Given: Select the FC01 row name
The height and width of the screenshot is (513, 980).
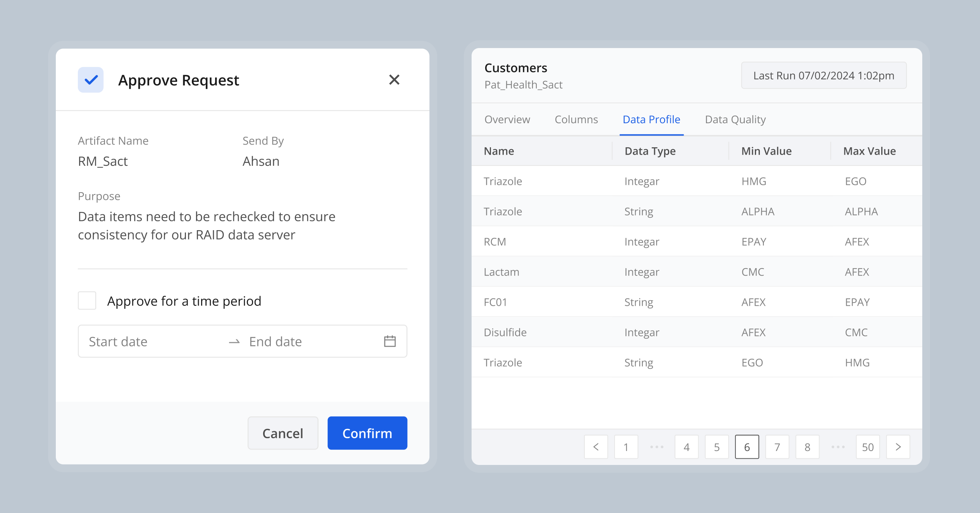Looking at the screenshot, I should click(x=495, y=302).
